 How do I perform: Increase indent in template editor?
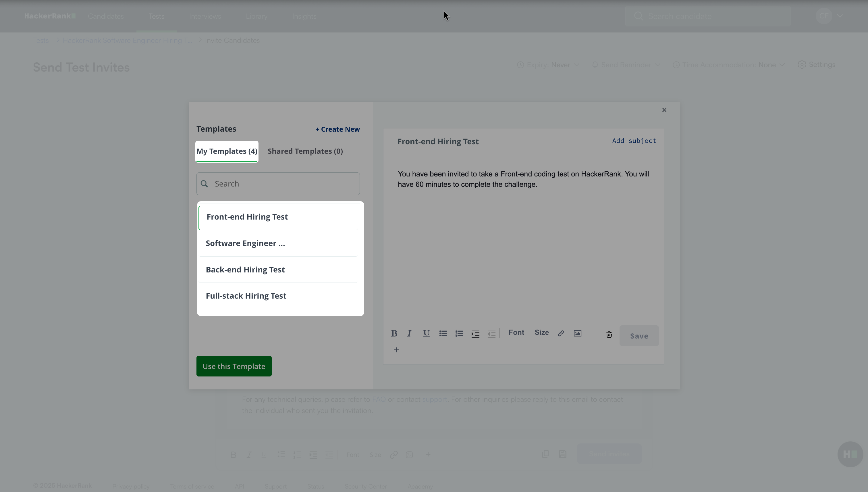click(x=475, y=334)
